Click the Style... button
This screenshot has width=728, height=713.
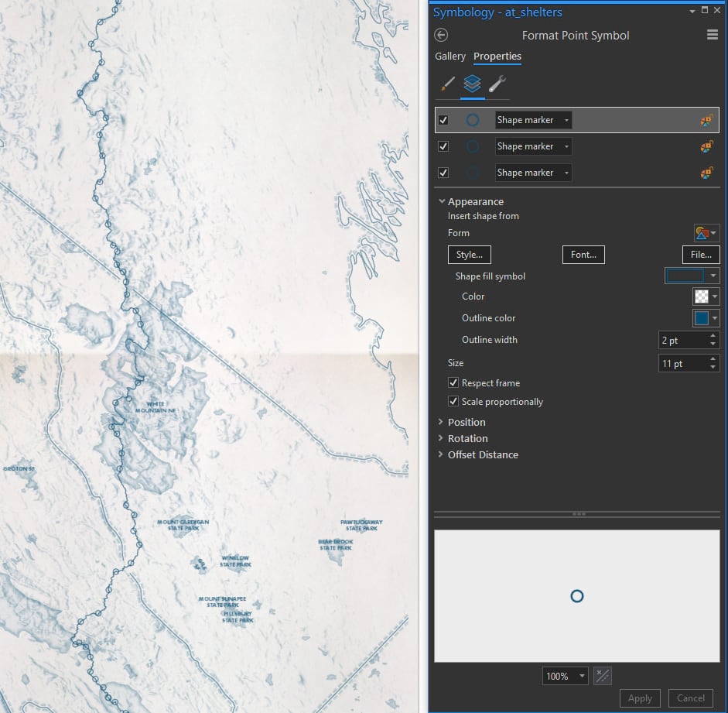click(469, 255)
